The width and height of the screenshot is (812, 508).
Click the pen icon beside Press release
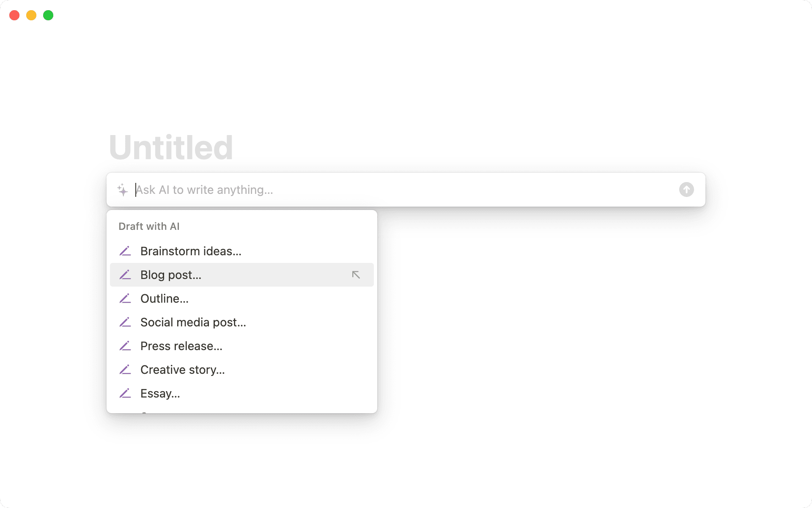(x=126, y=346)
